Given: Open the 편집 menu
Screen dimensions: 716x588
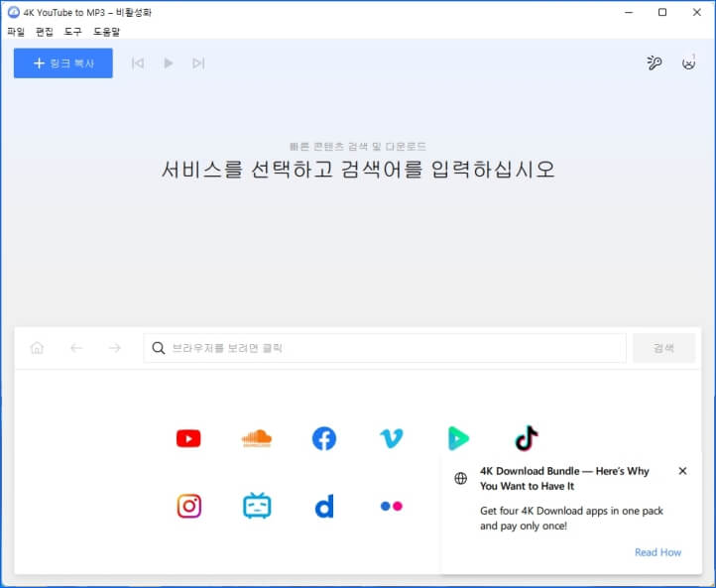Looking at the screenshot, I should pyautogui.click(x=45, y=32).
